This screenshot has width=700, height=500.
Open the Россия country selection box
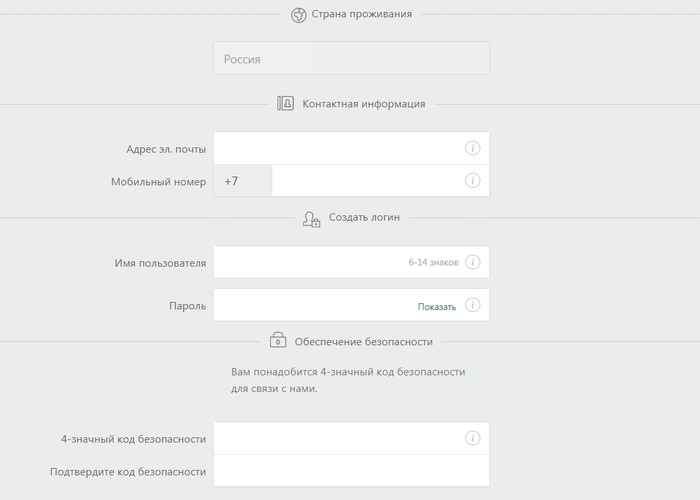(351, 58)
